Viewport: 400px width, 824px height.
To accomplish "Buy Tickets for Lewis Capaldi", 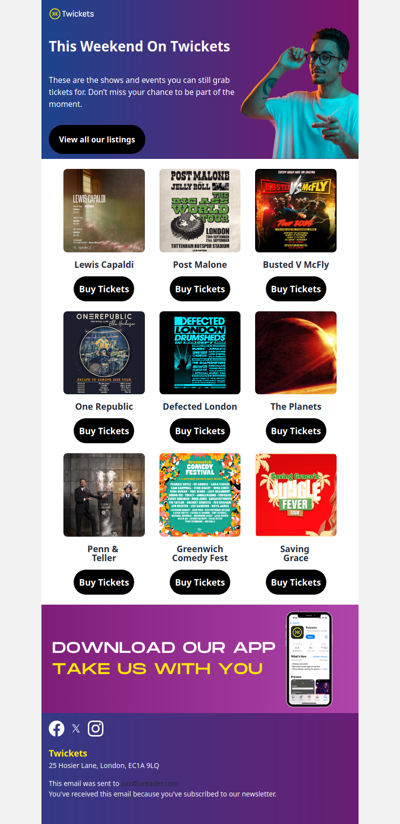I will (x=104, y=289).
